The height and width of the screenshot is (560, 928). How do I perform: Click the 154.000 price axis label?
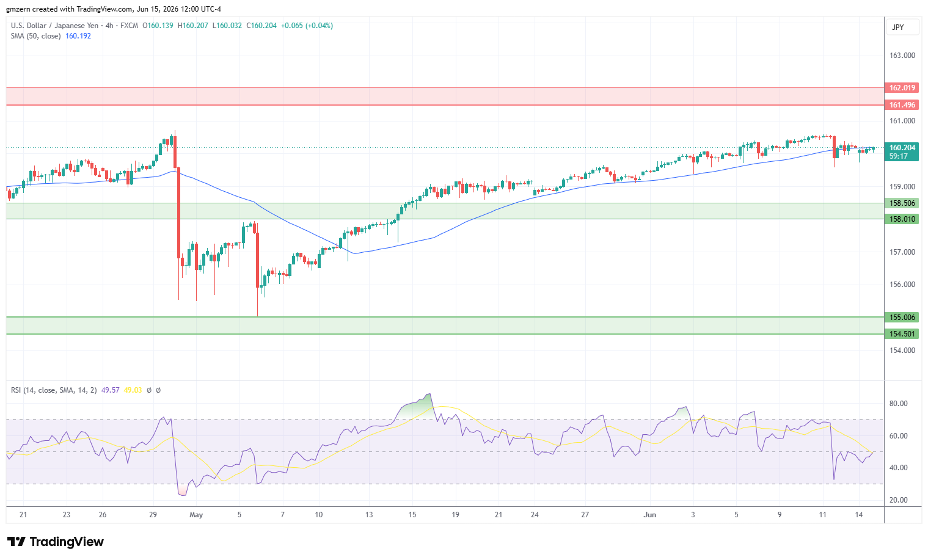point(902,351)
